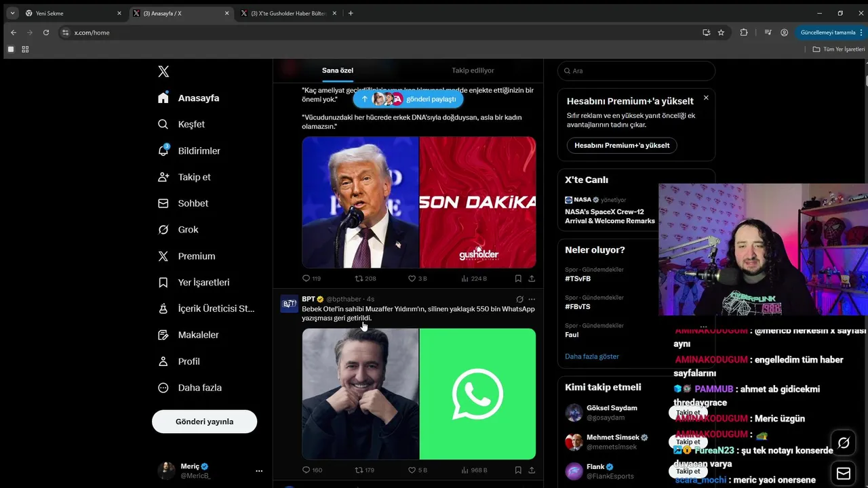The image size is (868, 488).
Task: Open Keşfet search page
Action: 181,124
